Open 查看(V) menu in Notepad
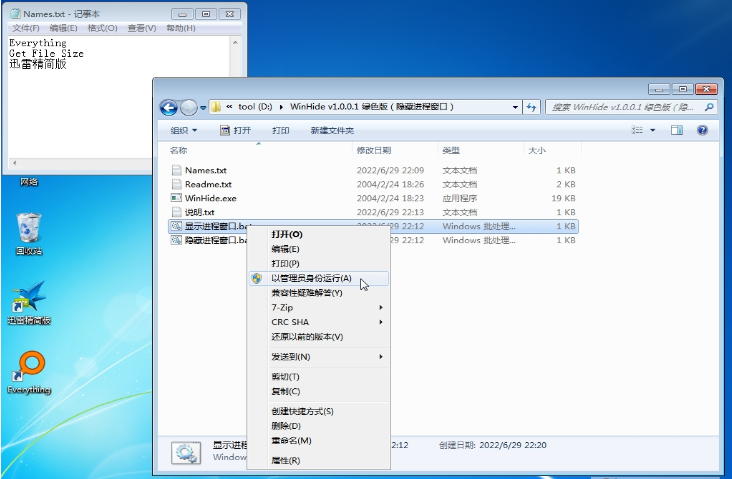 (142, 28)
